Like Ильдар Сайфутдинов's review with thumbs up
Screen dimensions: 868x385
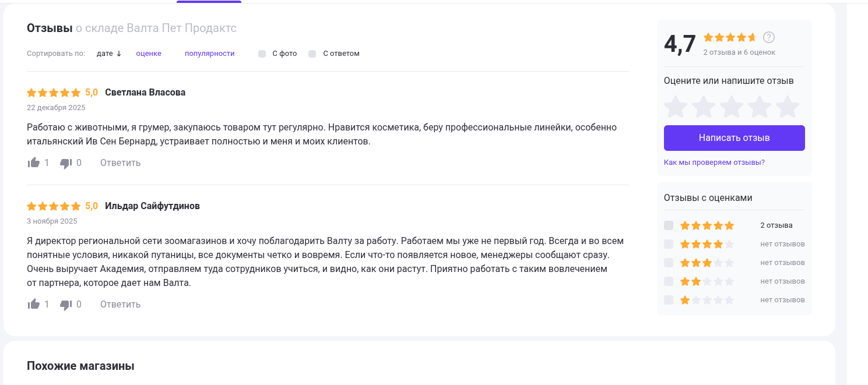pos(34,304)
